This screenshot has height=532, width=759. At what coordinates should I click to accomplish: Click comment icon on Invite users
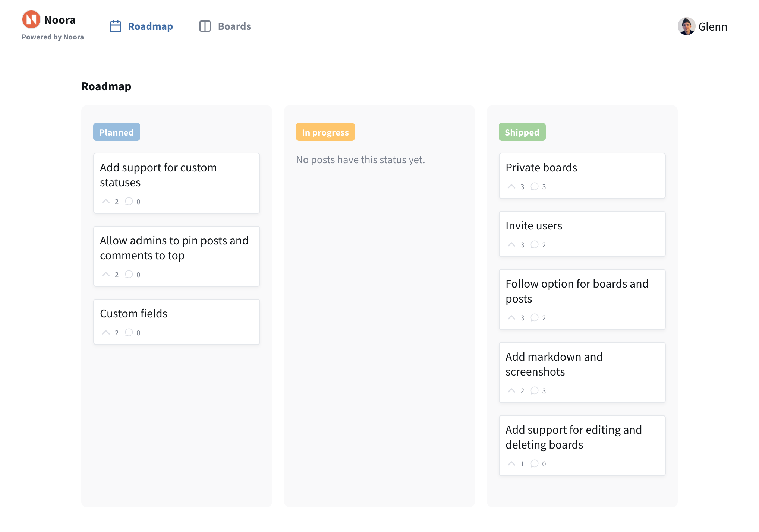(534, 245)
